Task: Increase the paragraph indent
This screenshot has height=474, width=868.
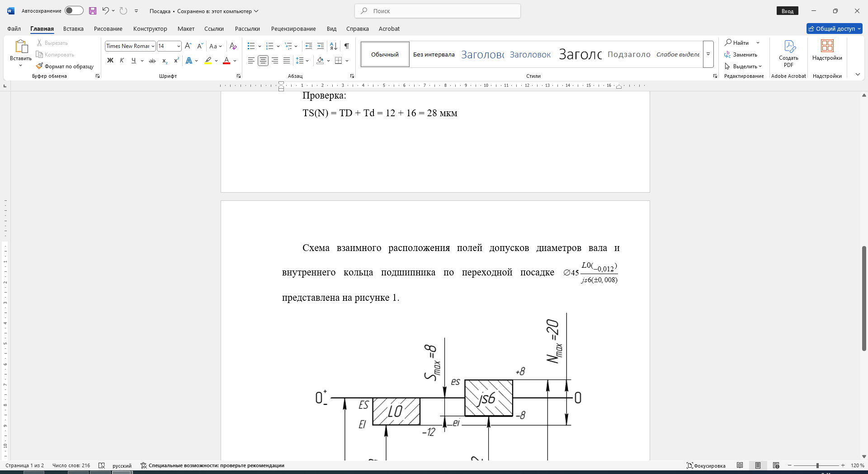Action: point(321,46)
